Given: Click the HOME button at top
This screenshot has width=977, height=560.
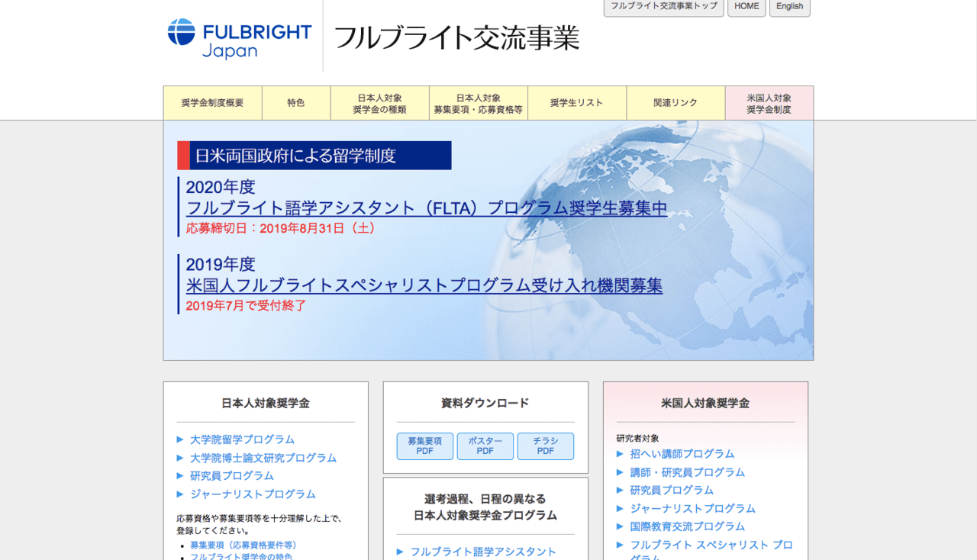Looking at the screenshot, I should point(746,7).
